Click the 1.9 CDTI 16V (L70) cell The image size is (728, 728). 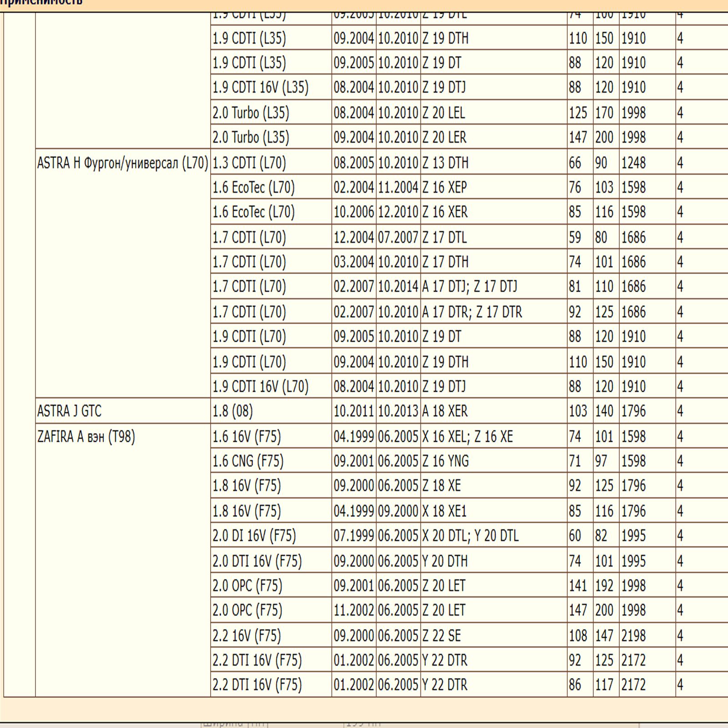pos(260,387)
